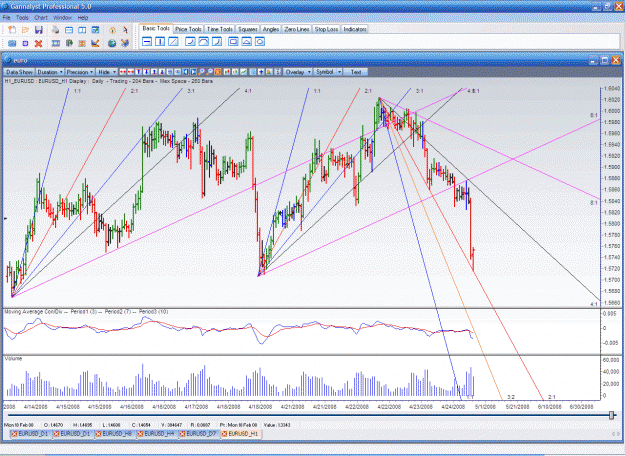The image size is (625, 456).
Task: Click the first red double-arrow icon in chart toolbar
Action: [123, 72]
